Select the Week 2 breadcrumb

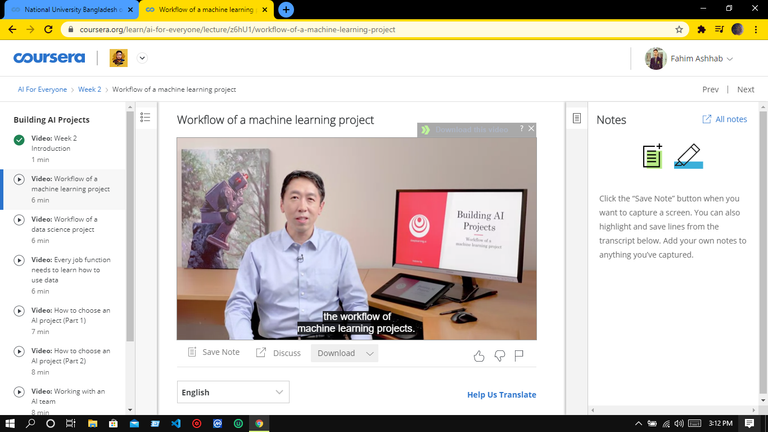pyautogui.click(x=90, y=89)
